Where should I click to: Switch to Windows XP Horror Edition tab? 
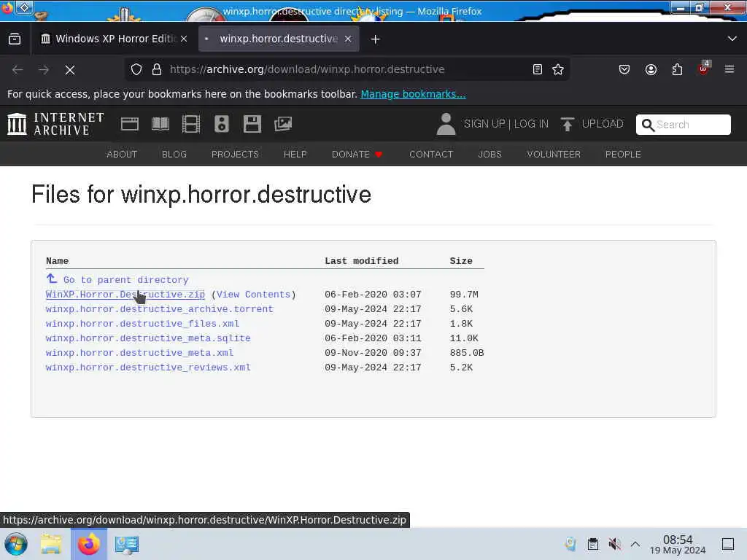113,39
